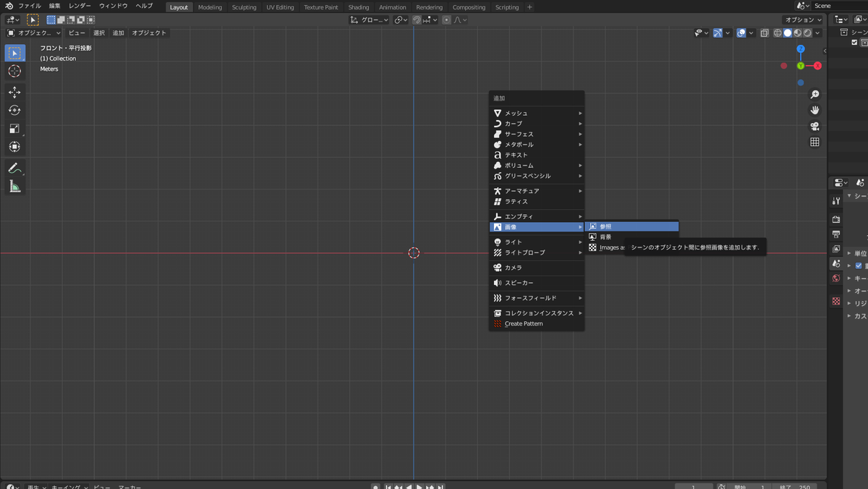Screen dimensions: 868x489
Task: Jump to the timeline start frame
Action: [388, 487]
